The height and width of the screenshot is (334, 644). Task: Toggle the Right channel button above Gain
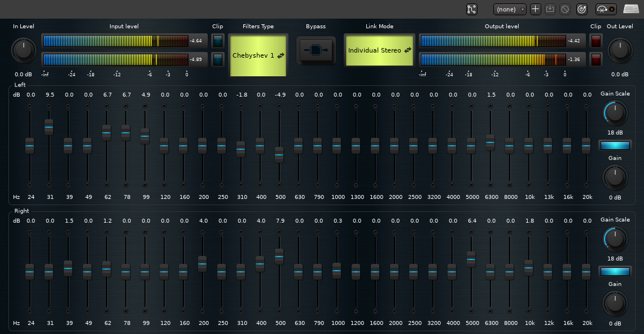click(x=615, y=272)
